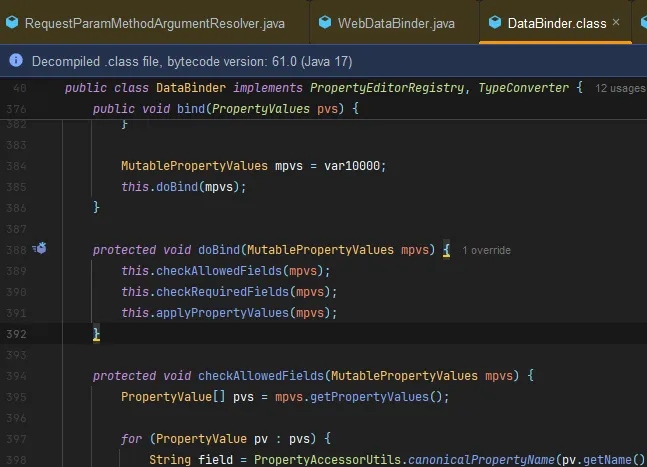The height and width of the screenshot is (467, 647).
Task: Click 'Decompiled .class file, bytecode version' banner text
Action: pos(192,61)
